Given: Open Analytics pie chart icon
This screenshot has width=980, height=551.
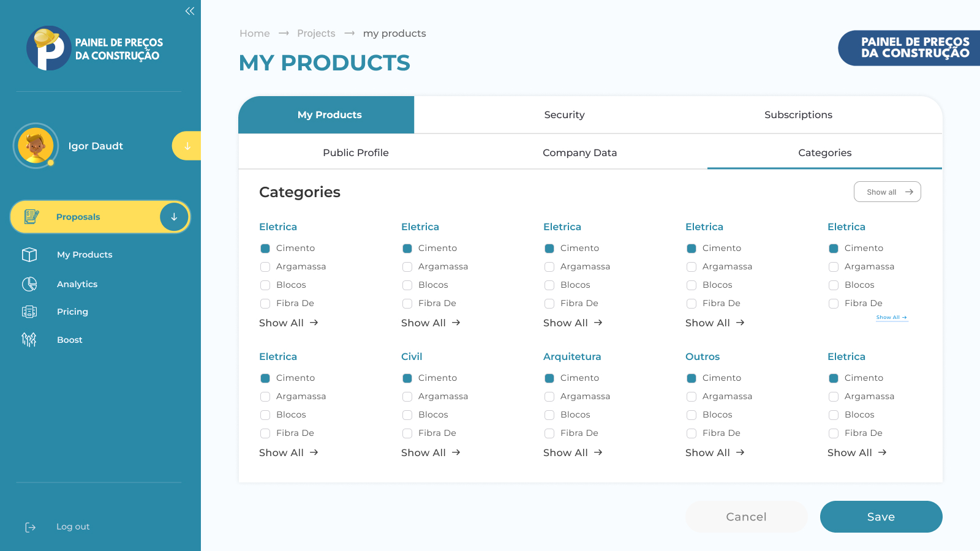Looking at the screenshot, I should coord(29,284).
